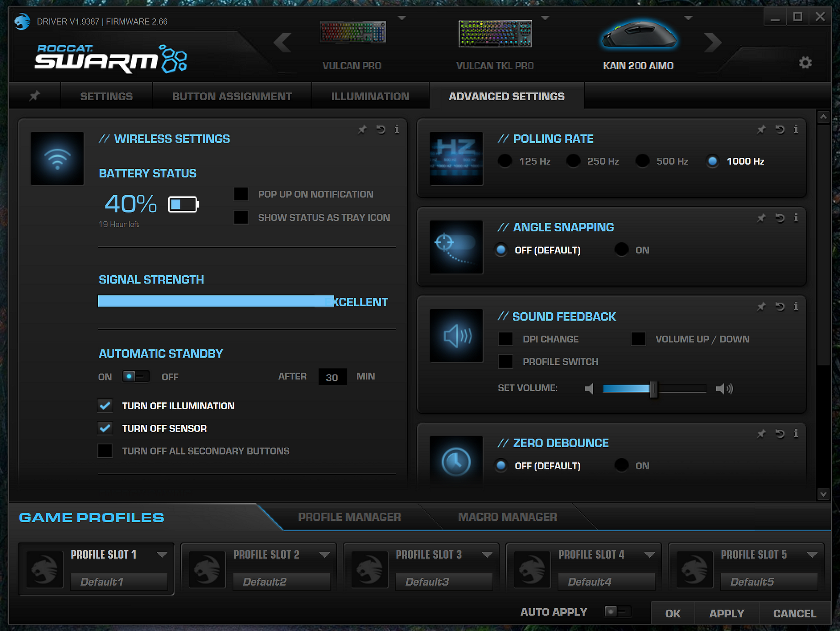Screen dimensions: 840x631
Task: Enable Pop Up On Notification checkbox
Action: [x=241, y=194]
